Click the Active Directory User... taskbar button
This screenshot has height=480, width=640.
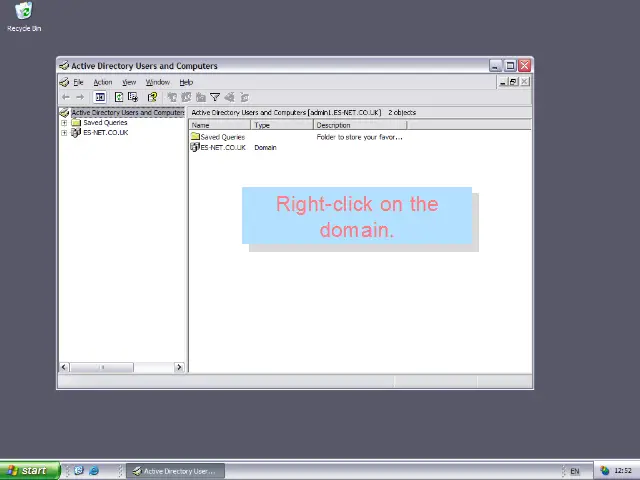[176, 471]
